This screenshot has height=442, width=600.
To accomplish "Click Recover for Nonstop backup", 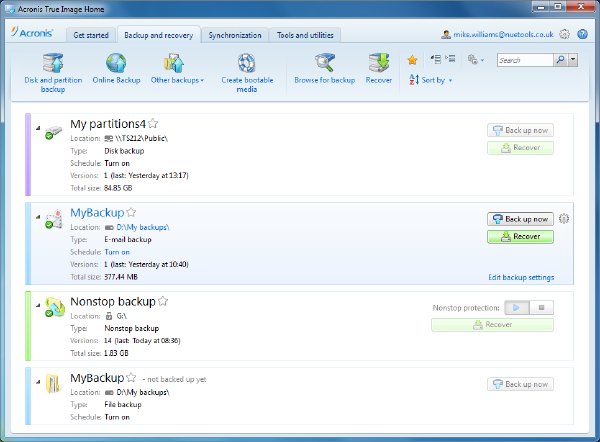I will pos(492,325).
